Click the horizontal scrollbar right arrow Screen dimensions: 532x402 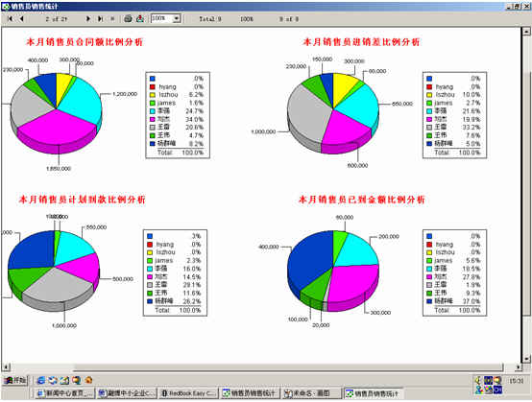(518, 367)
